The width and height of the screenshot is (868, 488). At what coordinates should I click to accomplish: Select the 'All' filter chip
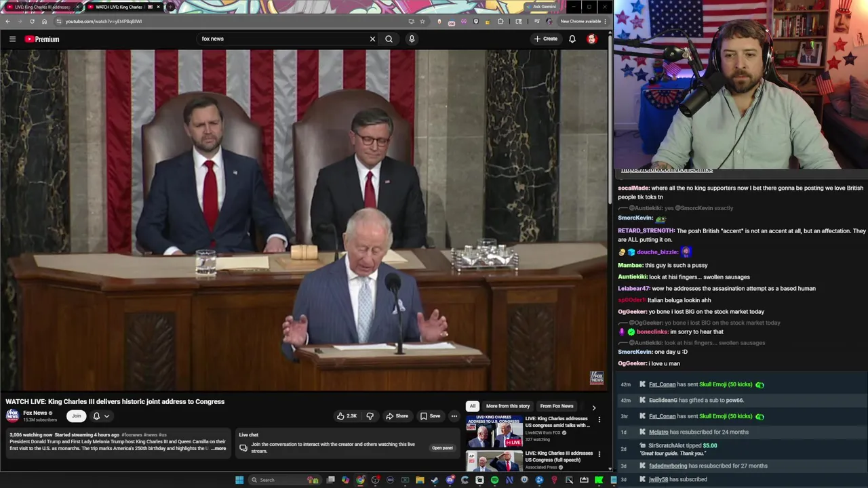pyautogui.click(x=473, y=406)
